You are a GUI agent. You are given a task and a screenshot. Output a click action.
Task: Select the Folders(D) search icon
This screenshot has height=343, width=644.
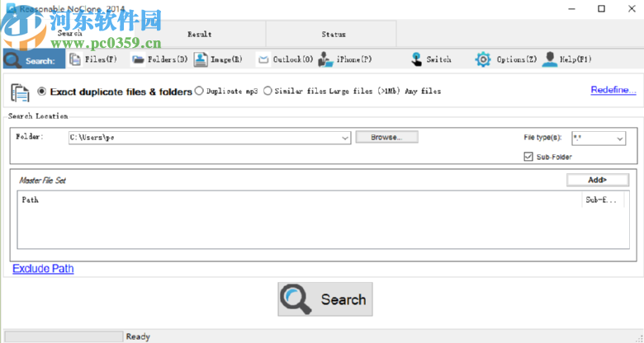[138, 59]
